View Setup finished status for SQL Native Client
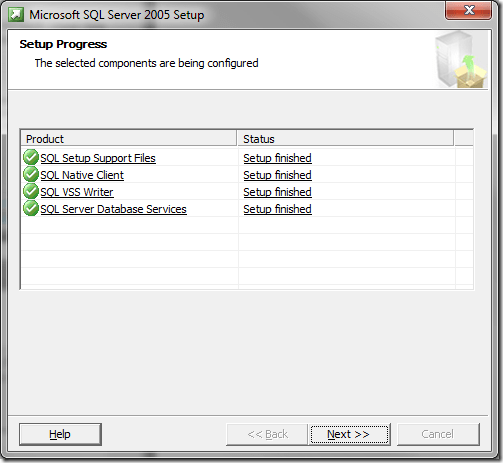This screenshot has height=463, width=503. coord(277,175)
